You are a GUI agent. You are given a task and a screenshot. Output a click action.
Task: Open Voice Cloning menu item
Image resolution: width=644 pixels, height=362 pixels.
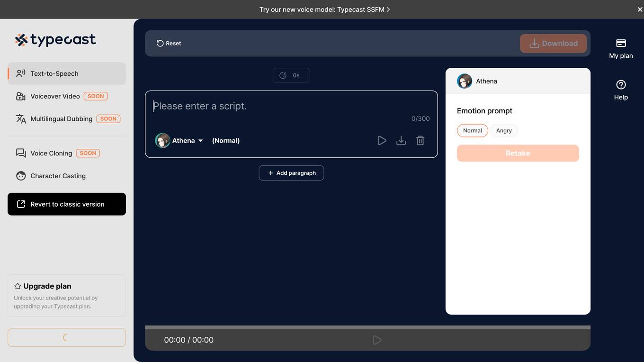click(67, 153)
